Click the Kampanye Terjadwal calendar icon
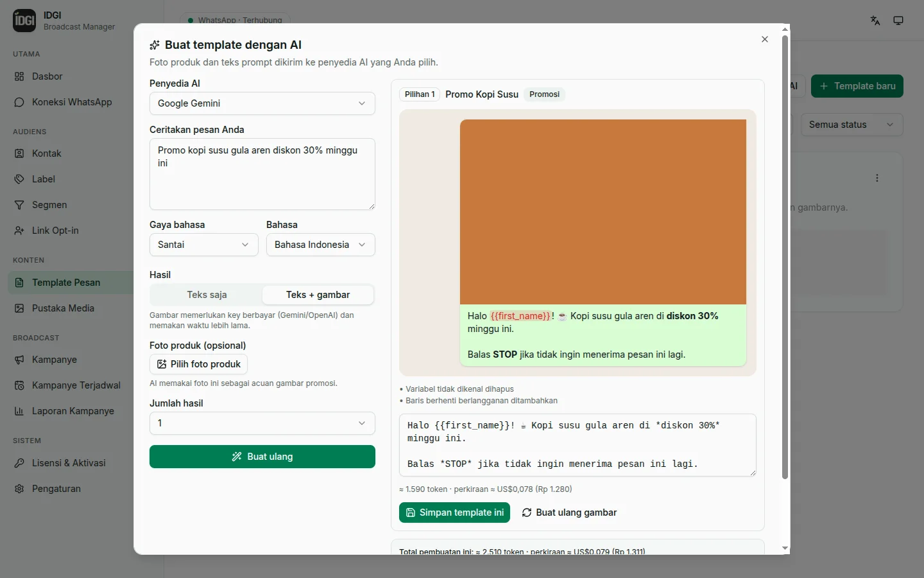Image resolution: width=924 pixels, height=578 pixels. (19, 385)
